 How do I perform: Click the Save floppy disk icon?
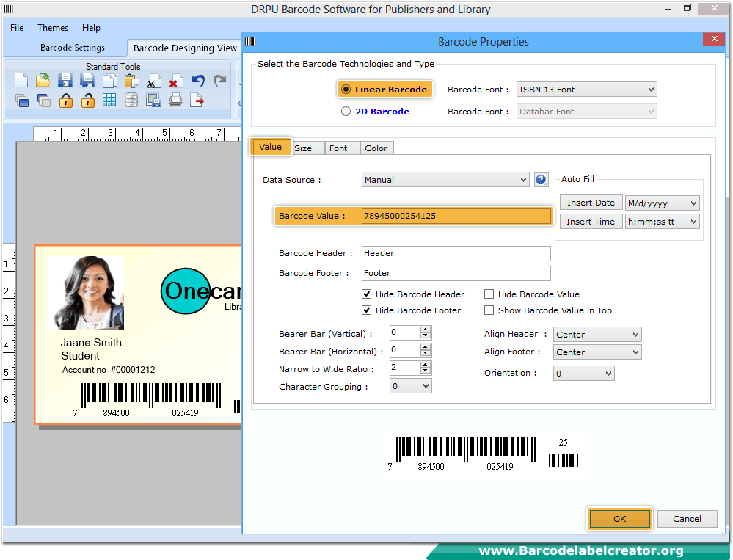pos(65,81)
